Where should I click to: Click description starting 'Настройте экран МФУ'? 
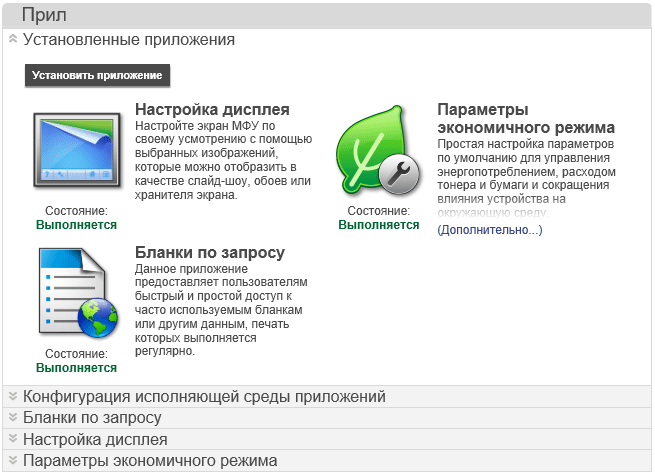(x=223, y=160)
